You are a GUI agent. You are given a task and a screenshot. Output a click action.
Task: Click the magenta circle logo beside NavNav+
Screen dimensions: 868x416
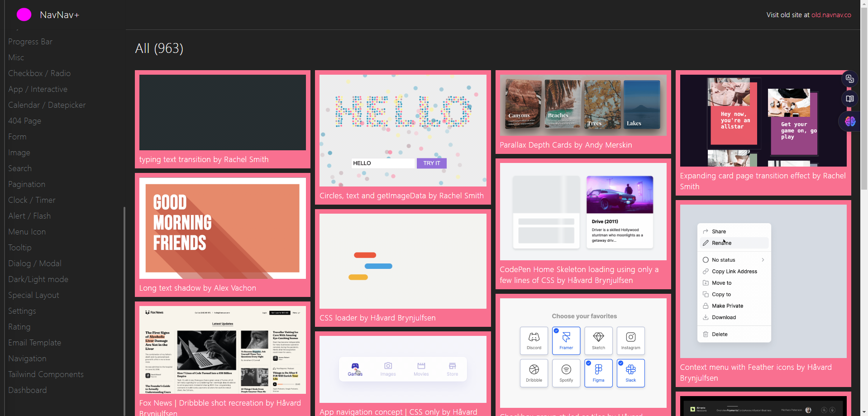(24, 14)
